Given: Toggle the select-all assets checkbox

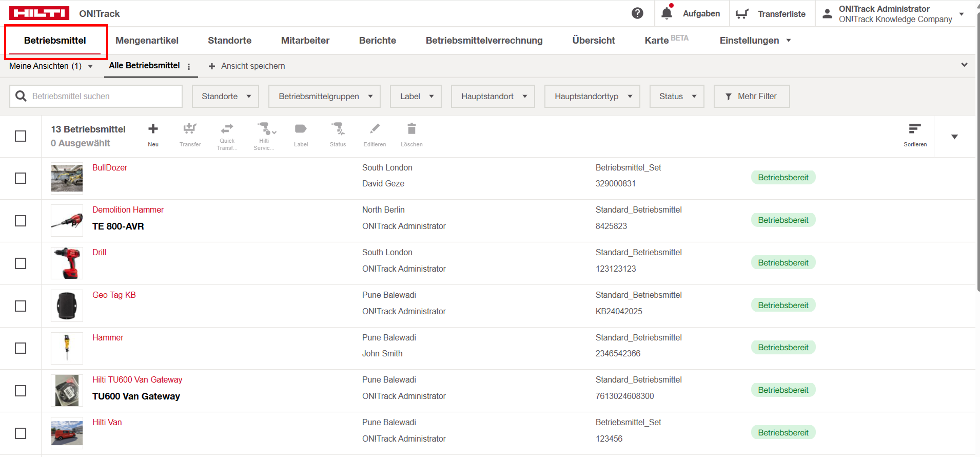Looking at the screenshot, I should [20, 136].
